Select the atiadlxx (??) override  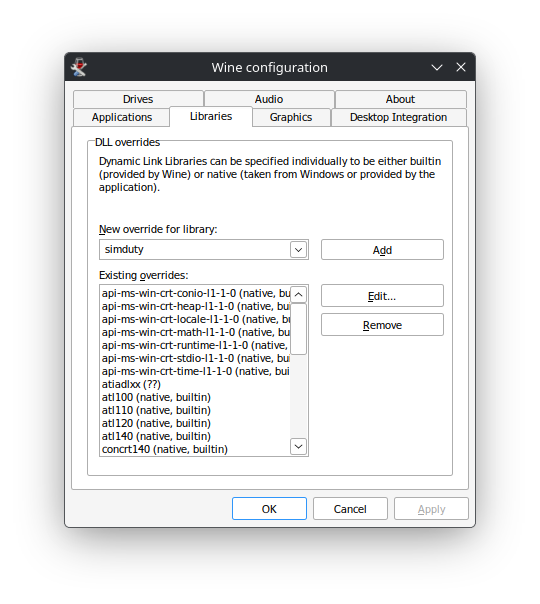tap(195, 384)
